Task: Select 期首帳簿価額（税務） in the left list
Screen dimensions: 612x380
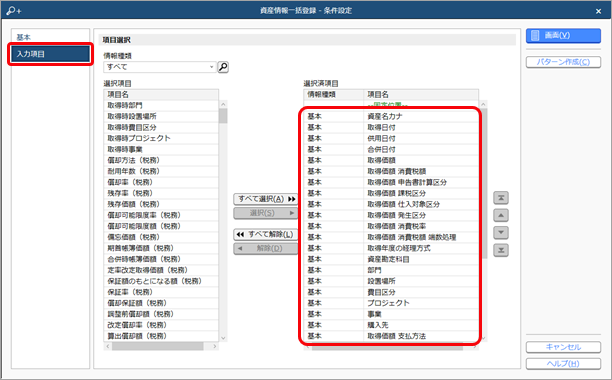Action: tap(161, 248)
